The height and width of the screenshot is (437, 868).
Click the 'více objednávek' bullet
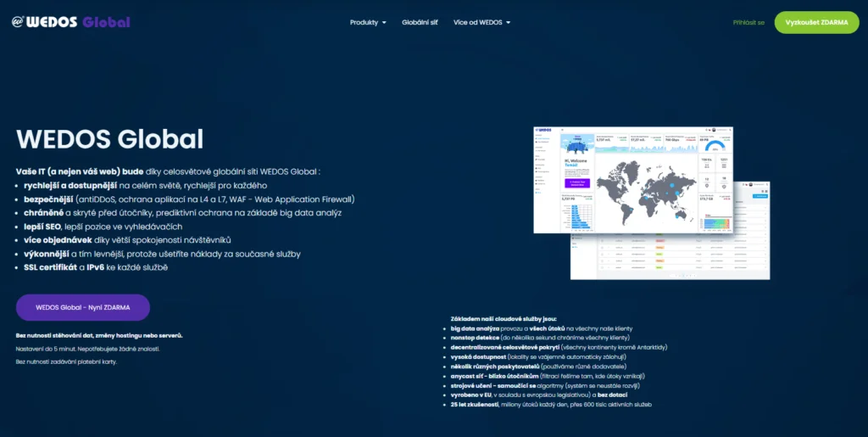pos(127,240)
